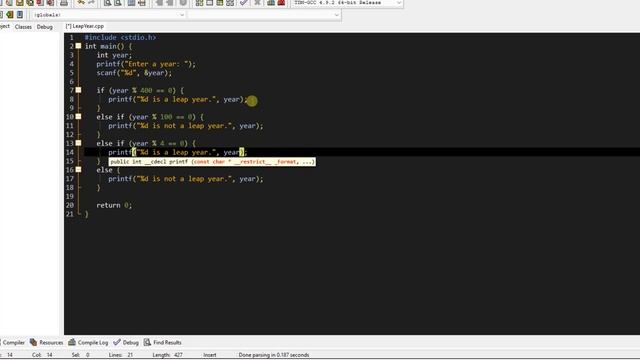Select the LeapYear.cpp editor tab
Image resolution: width=640 pixels, height=360 pixels.
click(x=85, y=26)
